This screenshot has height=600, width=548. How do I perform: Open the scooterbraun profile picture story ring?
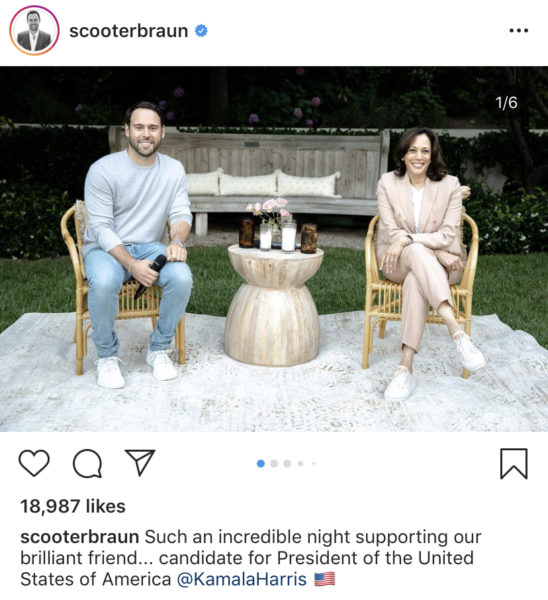coord(34,31)
